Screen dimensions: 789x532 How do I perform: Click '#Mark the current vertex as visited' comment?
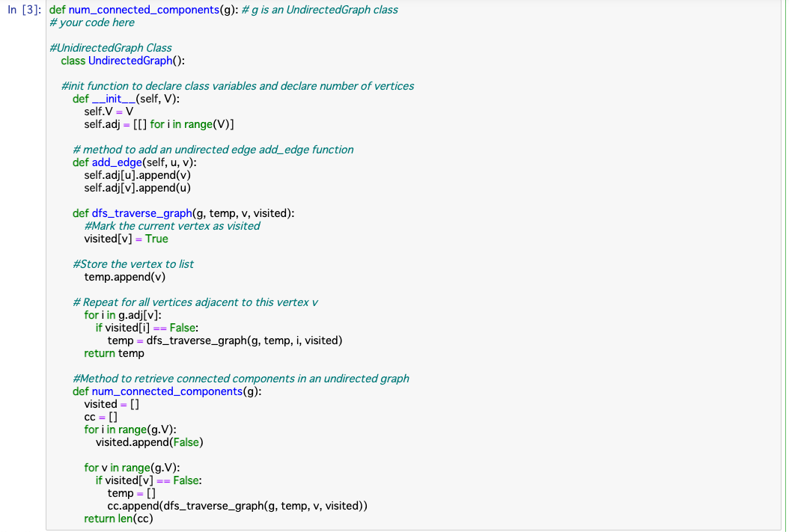(172, 226)
